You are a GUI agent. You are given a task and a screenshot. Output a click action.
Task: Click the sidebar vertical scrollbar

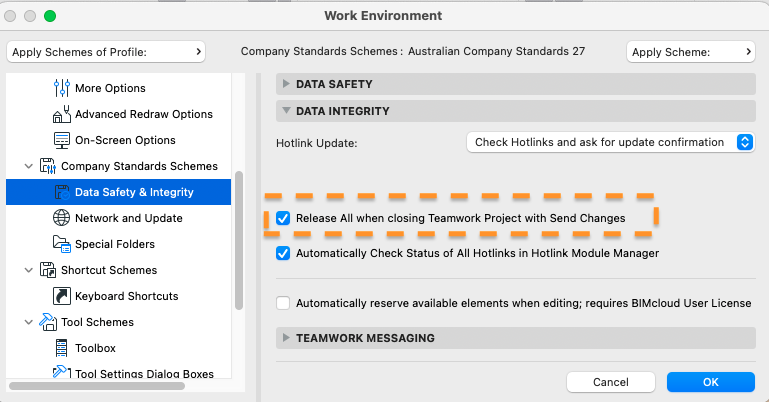[239, 240]
